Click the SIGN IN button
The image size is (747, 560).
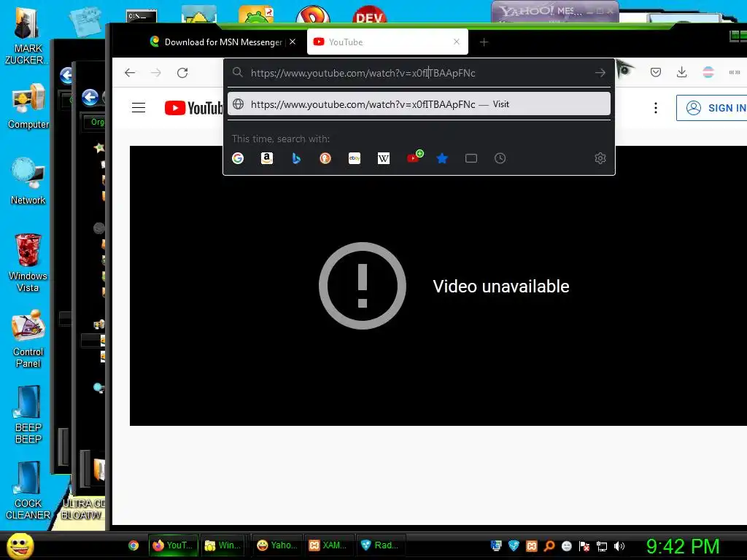point(712,108)
